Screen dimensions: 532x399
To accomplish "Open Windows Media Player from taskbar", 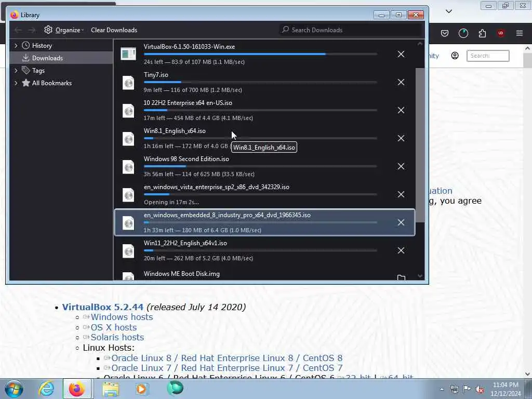I will point(141,389).
